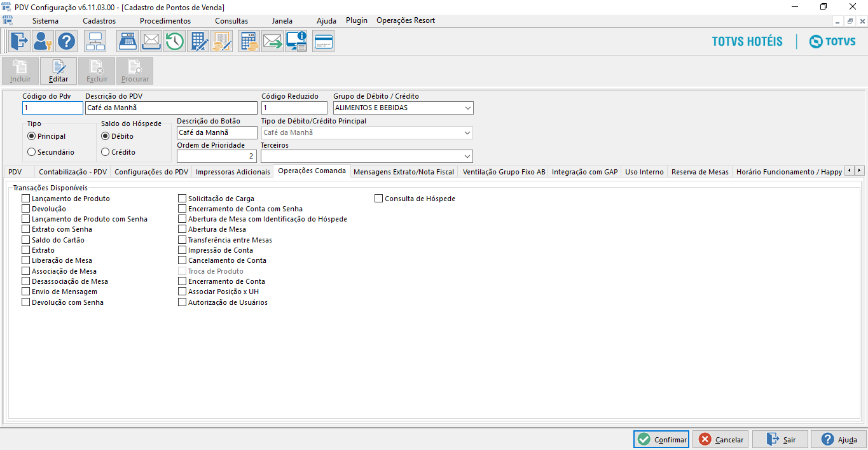Open the Consultas menu
This screenshot has width=868, height=450.
(x=231, y=20)
